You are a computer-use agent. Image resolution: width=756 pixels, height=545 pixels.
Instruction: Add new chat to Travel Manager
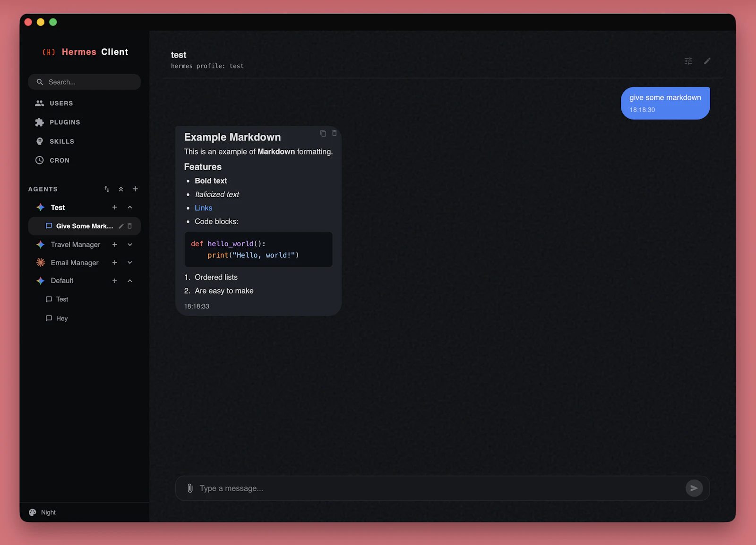point(115,244)
